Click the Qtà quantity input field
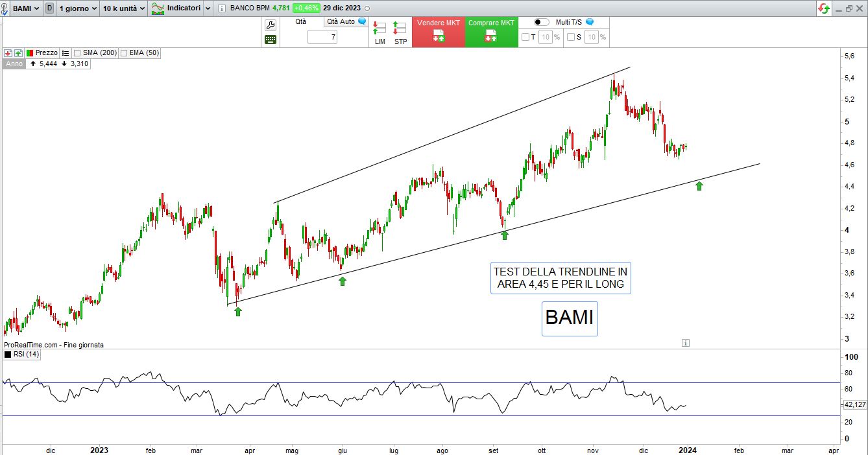This screenshot has width=868, height=455. tap(322, 38)
